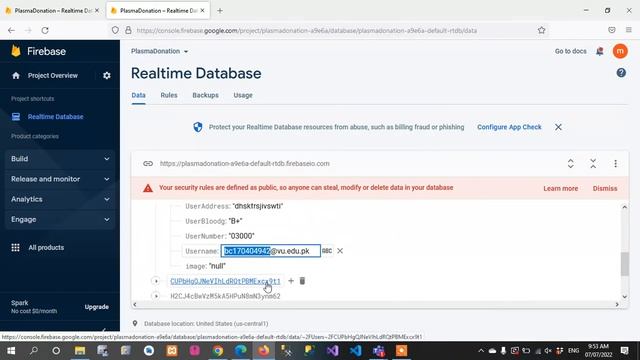Viewport: 640px width, 360px height.
Task: Go back to the previous page
Action: point(11,30)
